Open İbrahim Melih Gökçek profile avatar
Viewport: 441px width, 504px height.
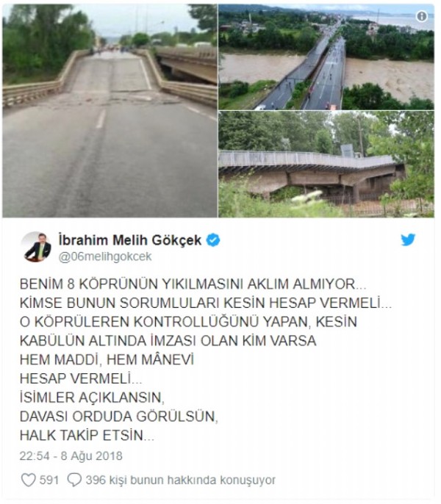click(36, 247)
